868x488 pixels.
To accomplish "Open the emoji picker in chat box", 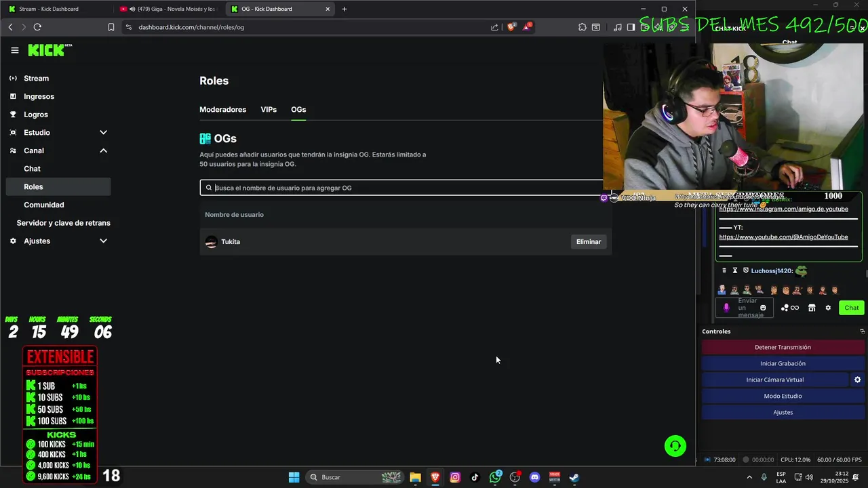I will [x=763, y=308].
